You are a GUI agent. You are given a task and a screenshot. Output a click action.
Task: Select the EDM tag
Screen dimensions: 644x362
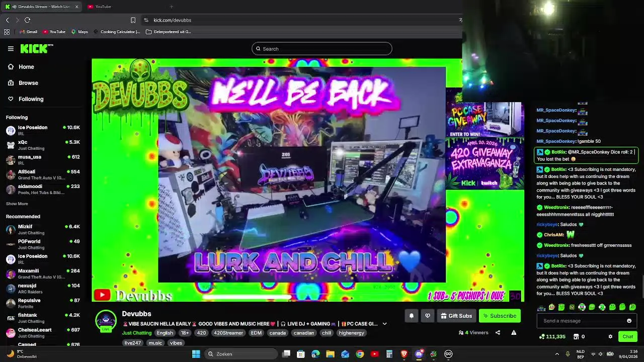(256, 333)
